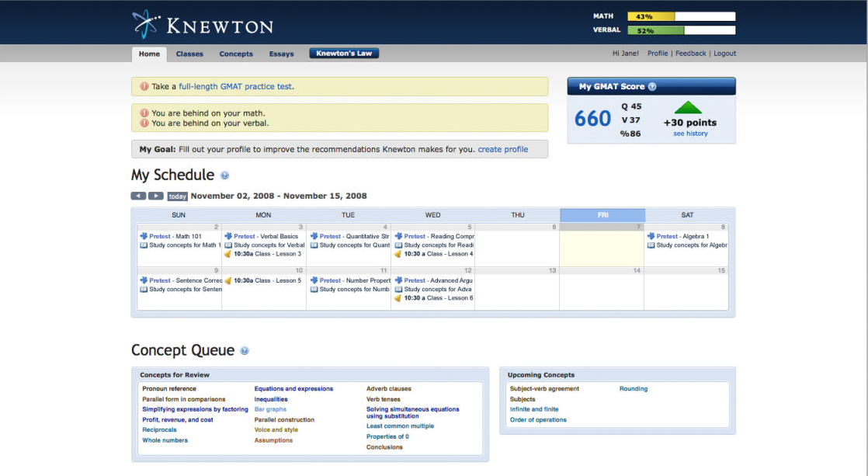Click bell icon for Class - Lesson 5
The width and height of the screenshot is (868, 476).
pyautogui.click(x=227, y=280)
